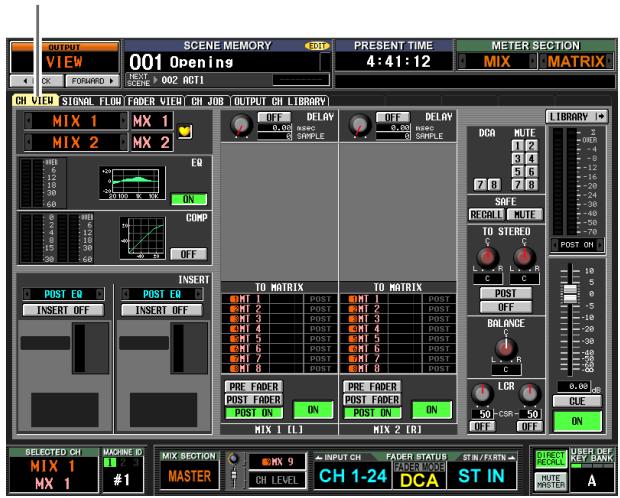Select MUTE group 5
This screenshot has height=498, width=620.
[x=518, y=171]
